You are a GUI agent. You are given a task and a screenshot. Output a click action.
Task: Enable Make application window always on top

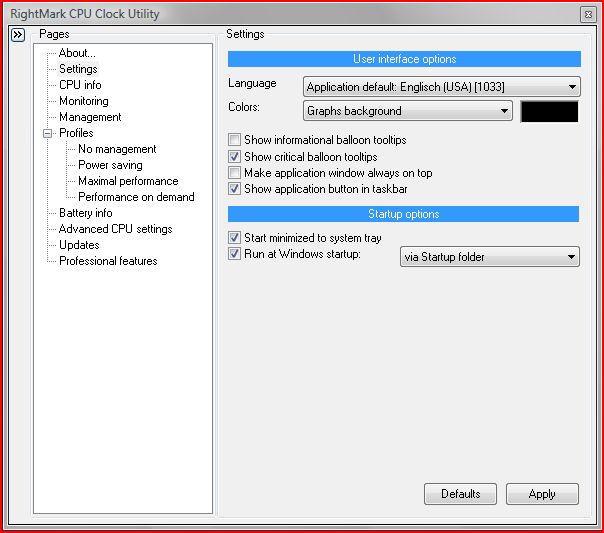pyautogui.click(x=234, y=173)
